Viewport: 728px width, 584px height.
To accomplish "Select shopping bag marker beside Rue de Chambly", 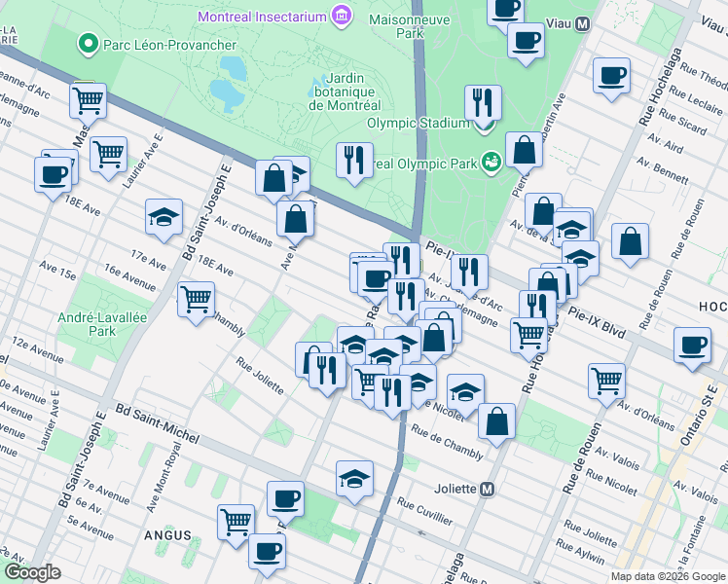I will click(x=496, y=421).
